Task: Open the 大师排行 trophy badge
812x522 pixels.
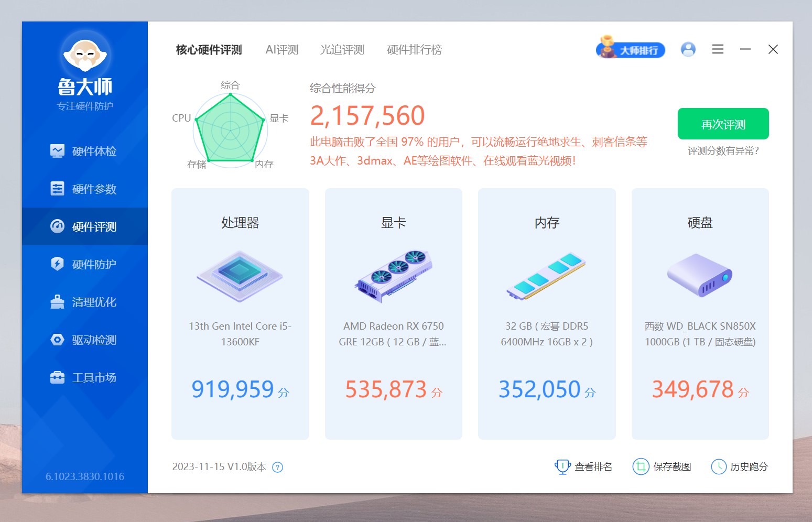Action: tap(631, 48)
